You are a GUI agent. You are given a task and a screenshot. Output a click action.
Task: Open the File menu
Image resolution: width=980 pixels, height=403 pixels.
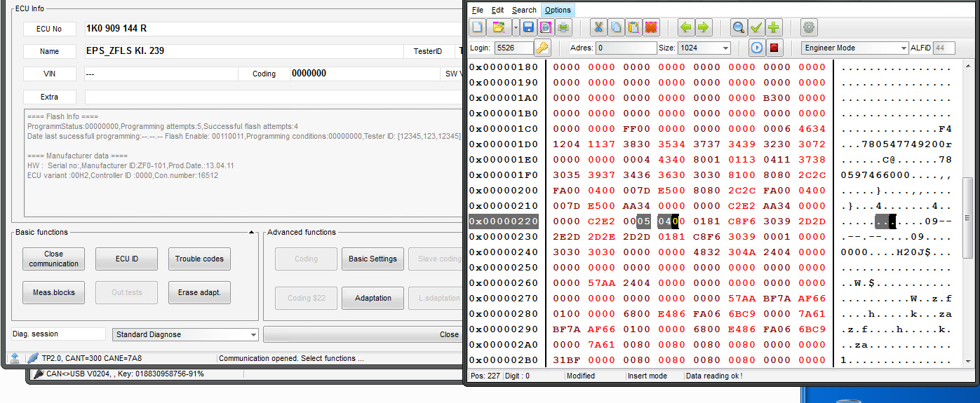tap(478, 10)
